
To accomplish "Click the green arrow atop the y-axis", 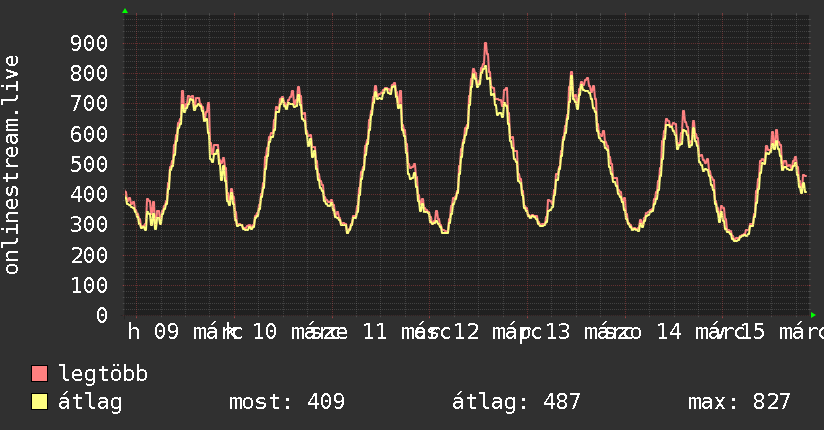I will click(125, 11).
